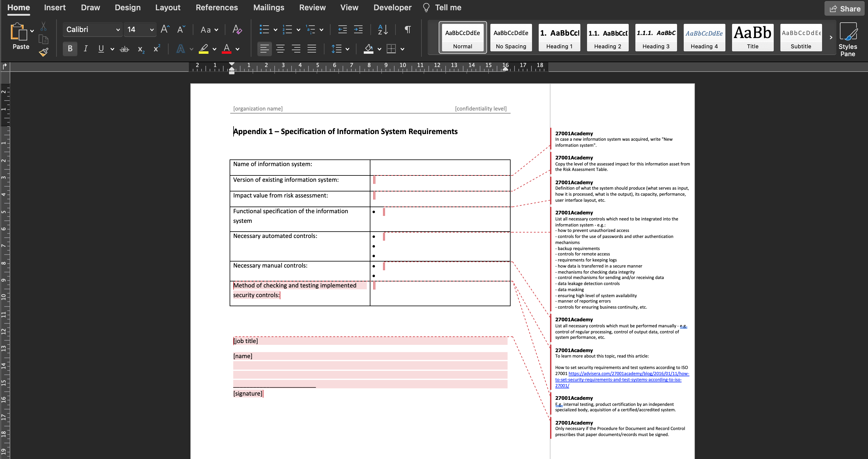Select the Format Painter tool
Image resolution: width=868 pixels, height=459 pixels.
pos(44,53)
